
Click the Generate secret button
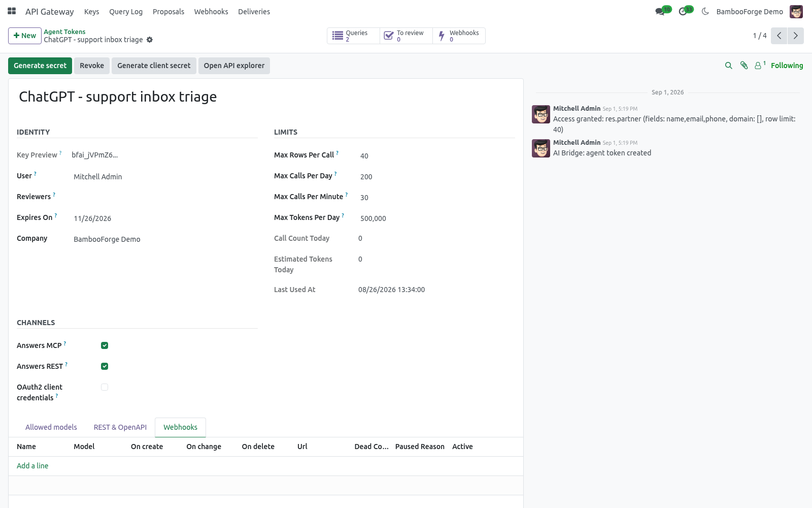[40, 66]
